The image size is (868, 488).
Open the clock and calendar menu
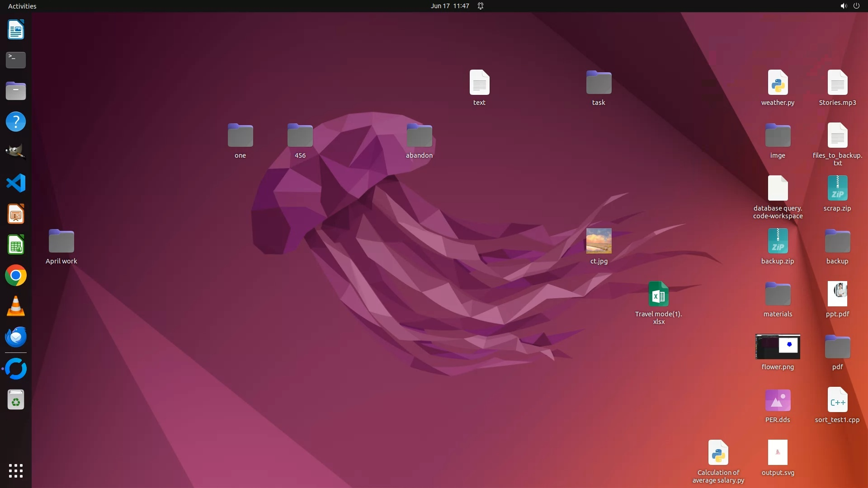[x=449, y=6]
